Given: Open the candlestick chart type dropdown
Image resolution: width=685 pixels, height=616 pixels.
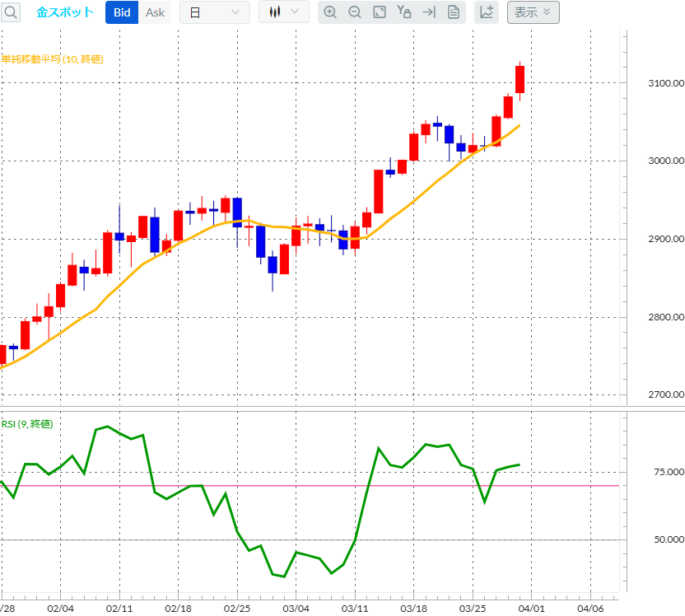Looking at the screenshot, I should tap(284, 12).
